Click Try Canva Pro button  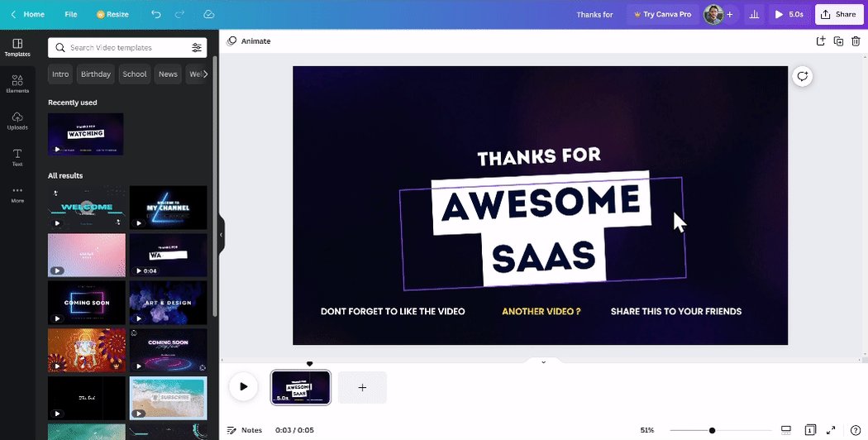(x=662, y=14)
